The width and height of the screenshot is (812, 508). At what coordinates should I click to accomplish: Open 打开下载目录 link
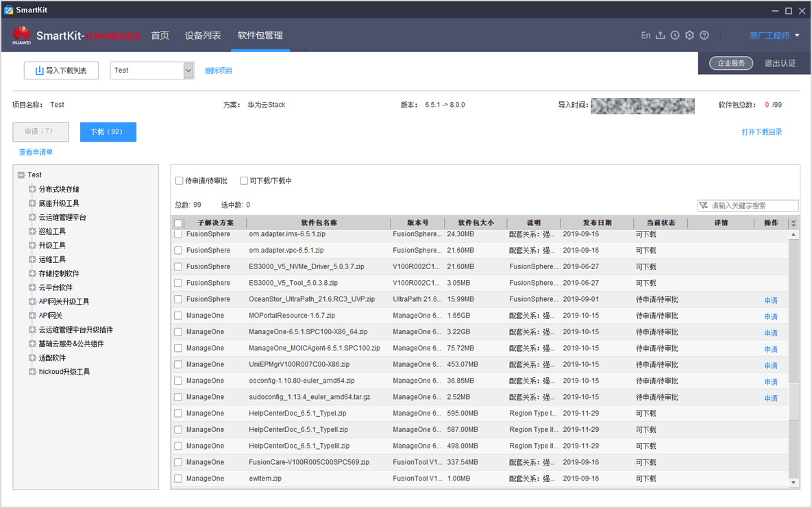(762, 132)
